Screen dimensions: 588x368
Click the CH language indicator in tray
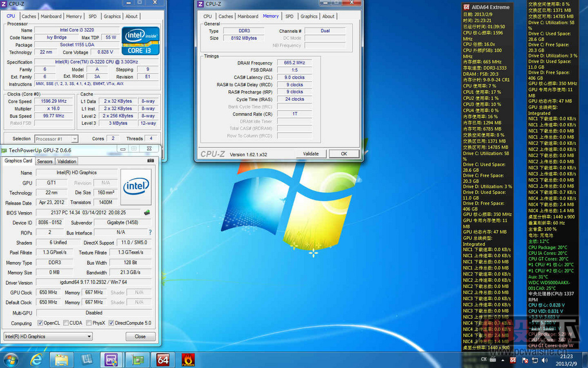coord(483,360)
